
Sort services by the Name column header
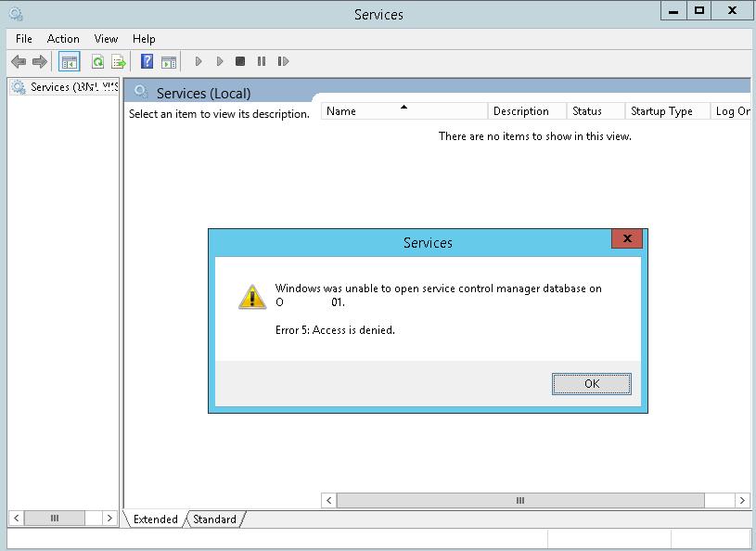(x=404, y=111)
